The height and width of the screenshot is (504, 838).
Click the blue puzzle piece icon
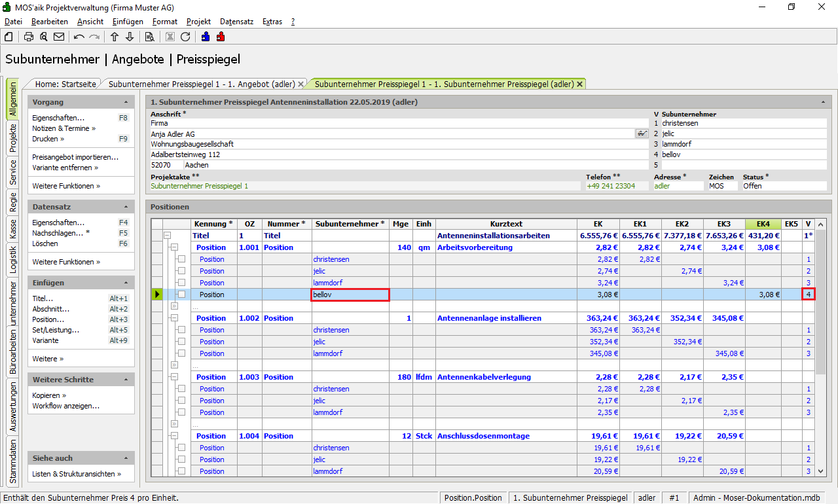coord(206,37)
